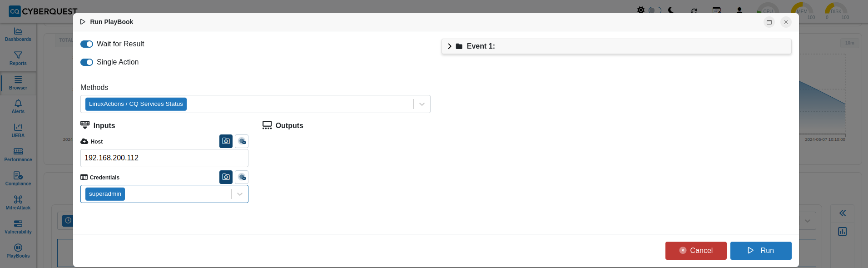This screenshot has height=268, width=868.
Task: Open the Compliance sidebar item
Action: click(18, 179)
